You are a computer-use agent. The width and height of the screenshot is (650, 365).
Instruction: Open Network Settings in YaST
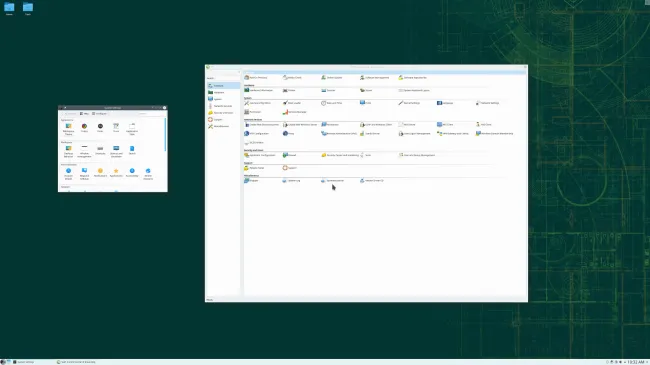coord(487,103)
